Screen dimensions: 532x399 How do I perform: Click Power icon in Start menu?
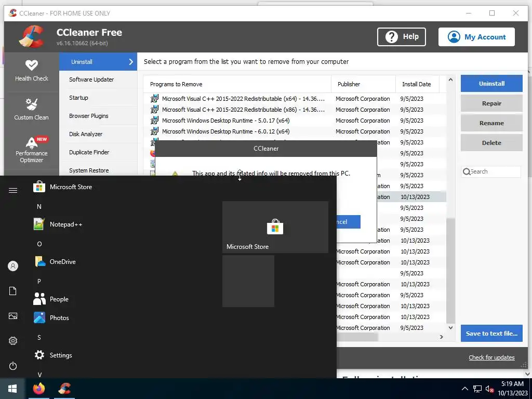13,366
